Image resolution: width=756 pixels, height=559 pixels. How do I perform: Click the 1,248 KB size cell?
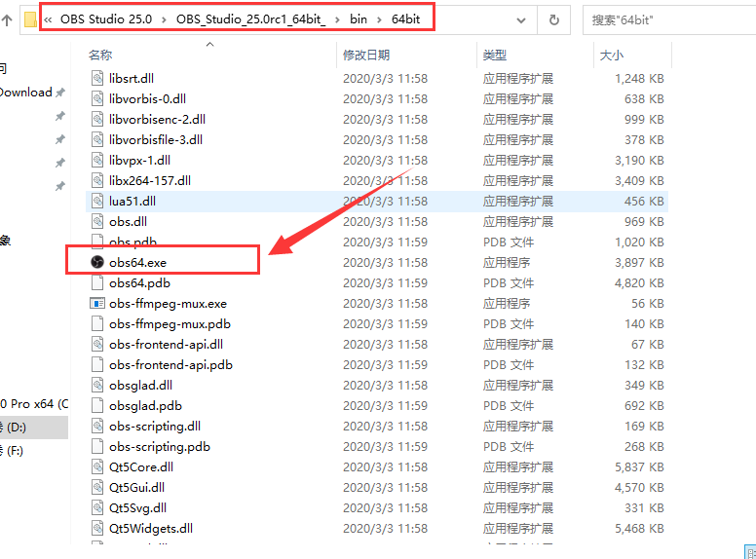639,78
